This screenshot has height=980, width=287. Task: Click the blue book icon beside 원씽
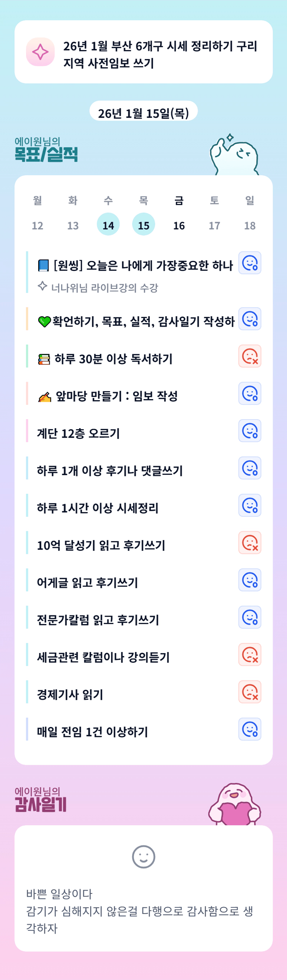(43, 265)
